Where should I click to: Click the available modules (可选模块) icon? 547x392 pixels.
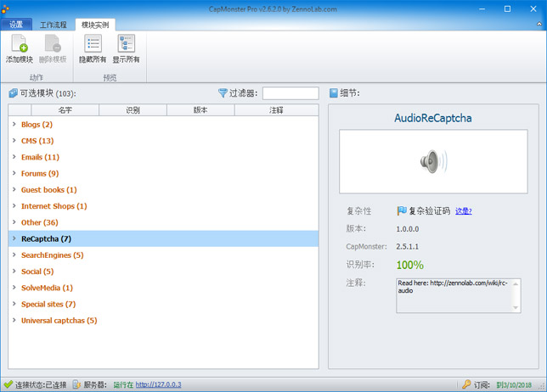pos(14,93)
